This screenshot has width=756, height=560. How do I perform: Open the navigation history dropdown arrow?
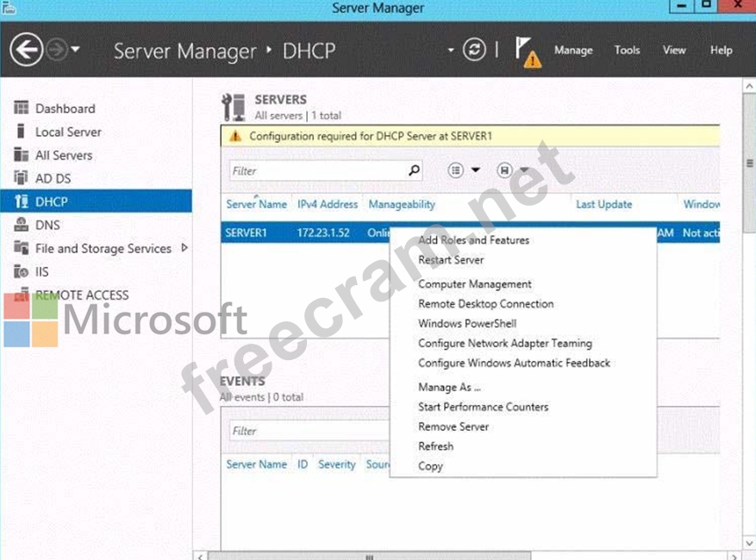coord(75,49)
